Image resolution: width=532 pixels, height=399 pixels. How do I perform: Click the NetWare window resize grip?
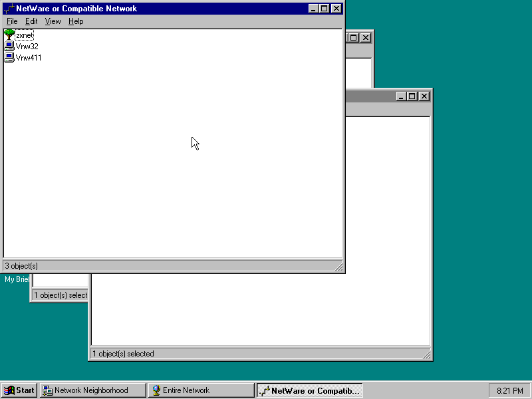pyautogui.click(x=338, y=267)
